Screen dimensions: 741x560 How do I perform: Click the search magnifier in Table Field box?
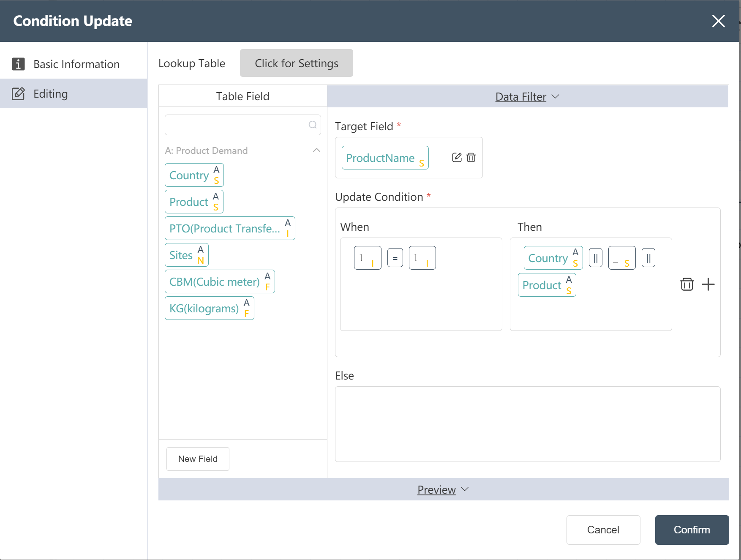pos(313,125)
